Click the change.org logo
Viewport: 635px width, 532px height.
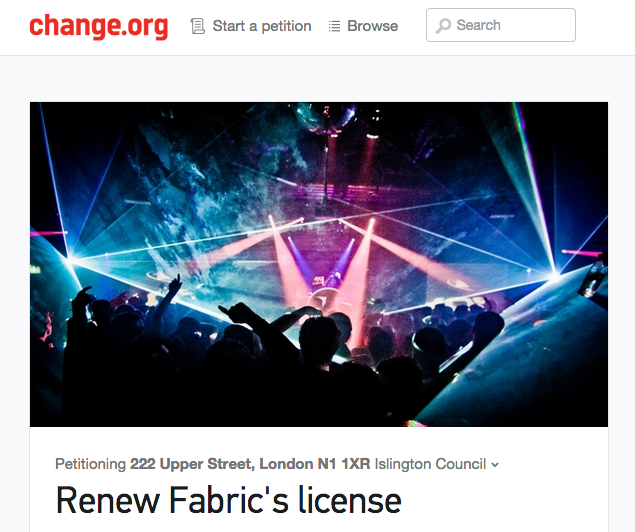(99, 26)
